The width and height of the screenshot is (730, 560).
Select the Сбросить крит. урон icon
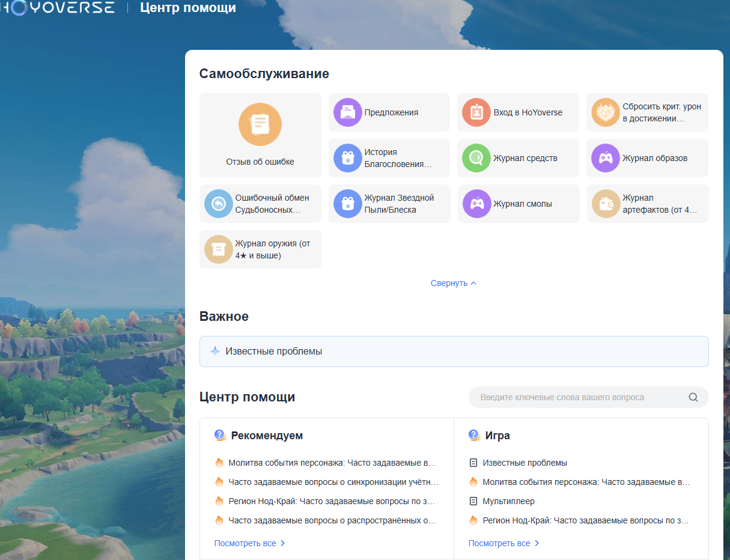point(605,112)
